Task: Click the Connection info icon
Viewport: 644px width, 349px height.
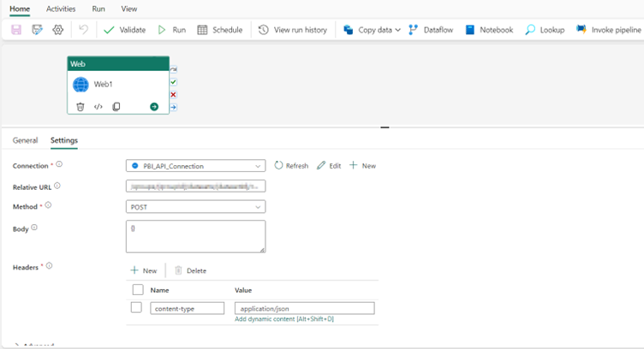Action: click(59, 164)
